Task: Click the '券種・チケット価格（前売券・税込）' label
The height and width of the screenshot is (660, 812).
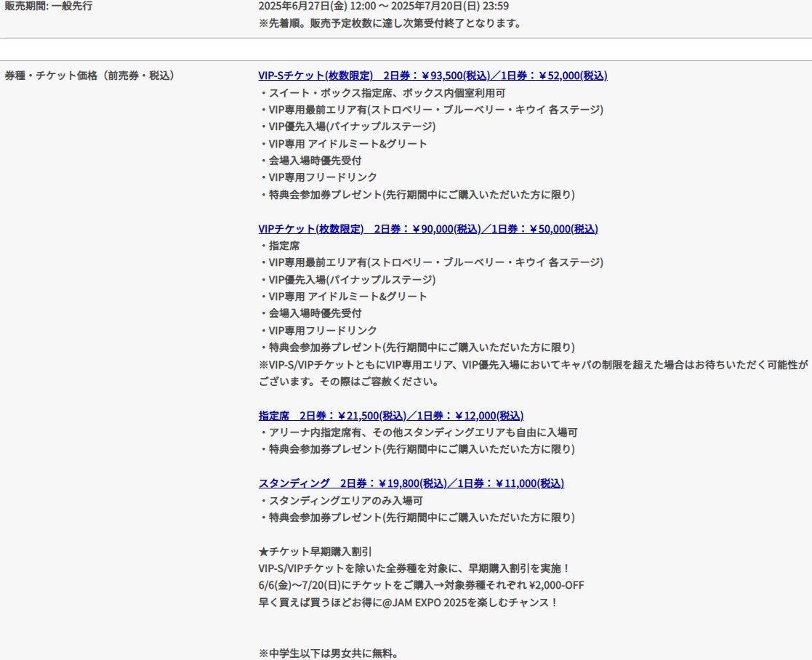Action: (x=92, y=76)
